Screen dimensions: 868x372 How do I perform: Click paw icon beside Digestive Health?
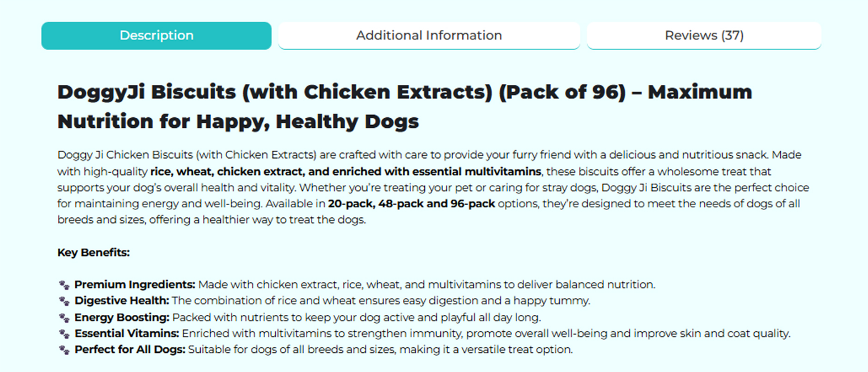point(64,301)
